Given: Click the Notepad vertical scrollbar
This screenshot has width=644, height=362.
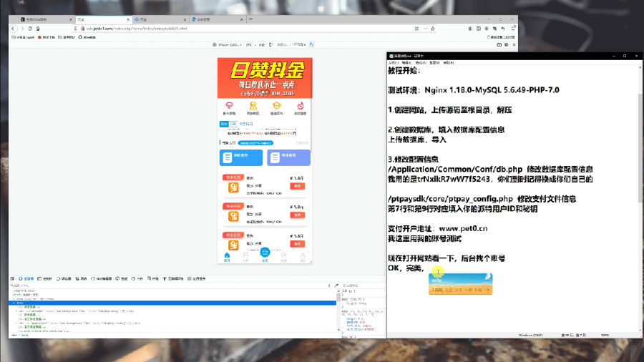Looking at the screenshot, I should coord(640,198).
